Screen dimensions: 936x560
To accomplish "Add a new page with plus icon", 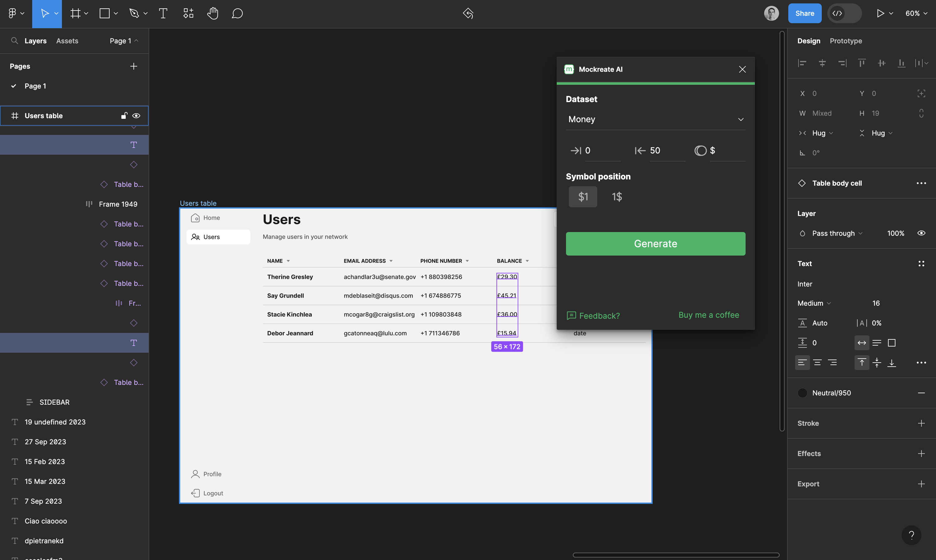I will pos(134,67).
